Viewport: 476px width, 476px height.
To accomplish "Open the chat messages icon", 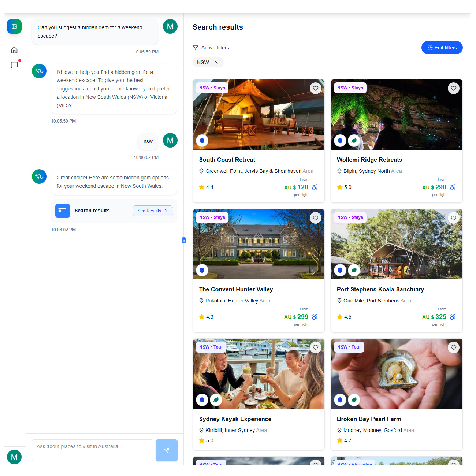I will click(14, 65).
